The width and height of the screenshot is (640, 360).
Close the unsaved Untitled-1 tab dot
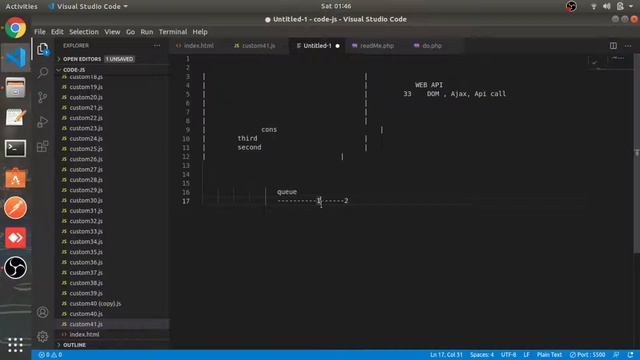338,46
